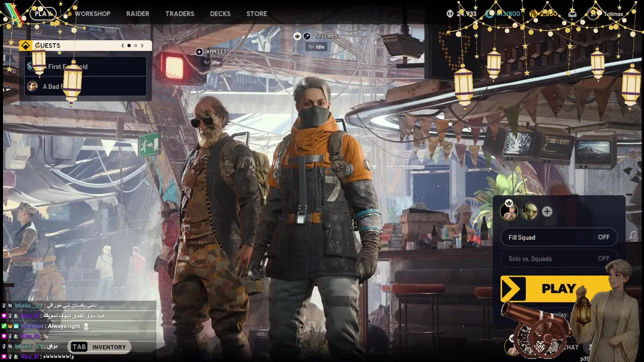Toggle Fill Squad option
This screenshot has width=644, height=362.
pos(559,237)
